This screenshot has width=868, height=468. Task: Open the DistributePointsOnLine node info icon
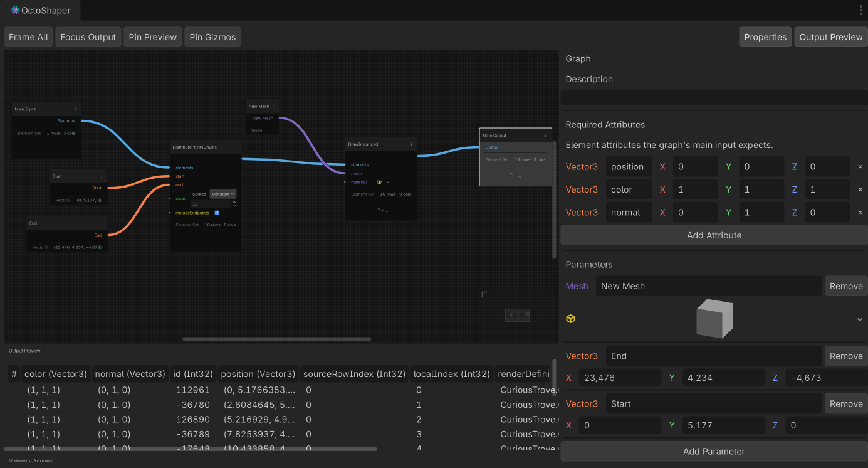[236, 147]
